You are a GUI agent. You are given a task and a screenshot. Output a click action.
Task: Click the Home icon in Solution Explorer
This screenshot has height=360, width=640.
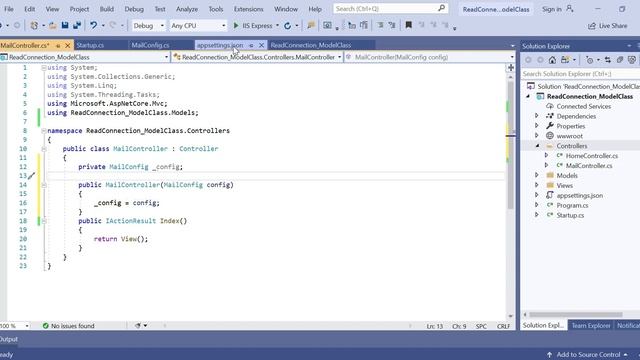552,60
